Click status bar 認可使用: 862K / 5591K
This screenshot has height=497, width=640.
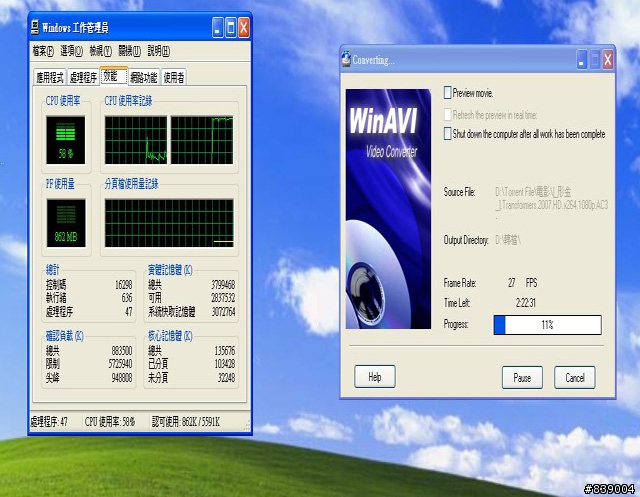coord(186,422)
